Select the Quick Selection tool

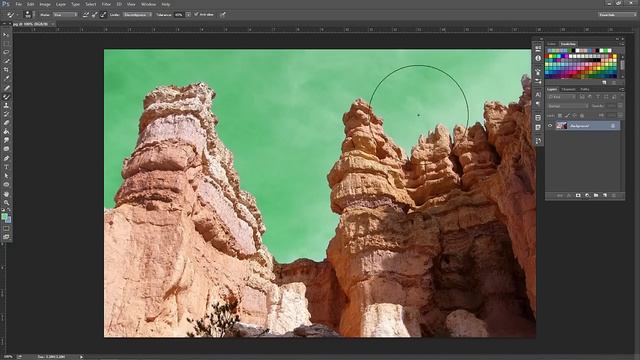tap(6, 61)
